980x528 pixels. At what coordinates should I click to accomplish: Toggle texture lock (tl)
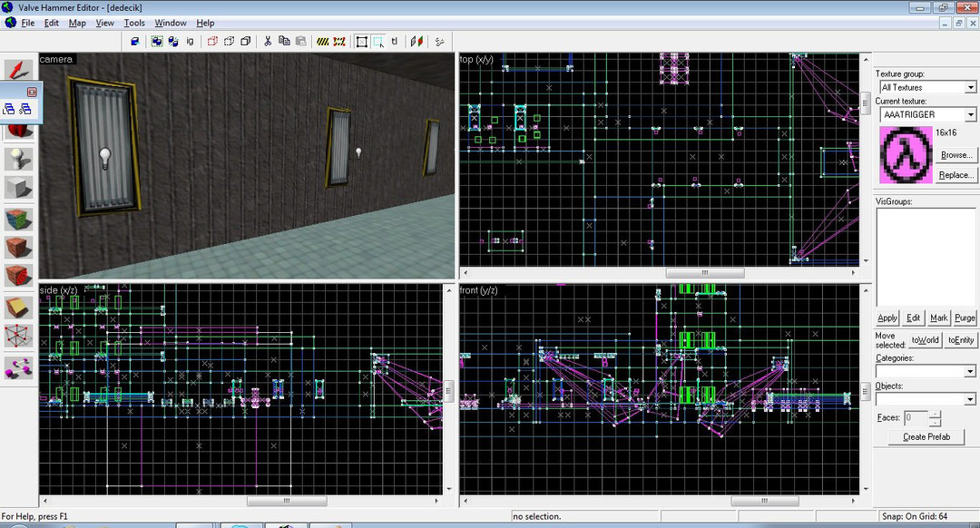(x=395, y=41)
